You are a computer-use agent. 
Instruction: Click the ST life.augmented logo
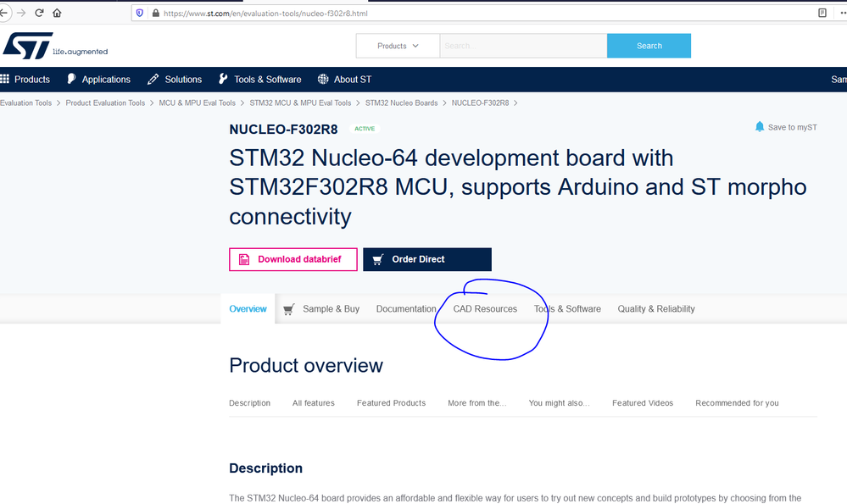55,46
